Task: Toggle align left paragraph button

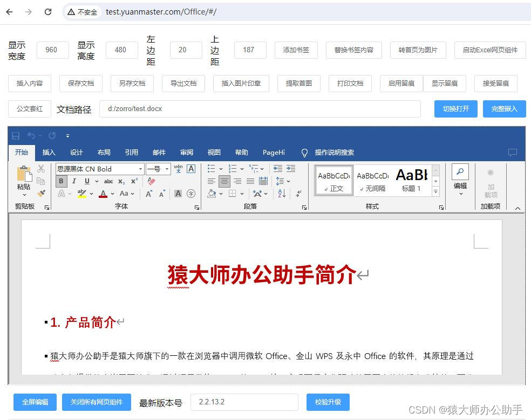Action: pos(212,181)
